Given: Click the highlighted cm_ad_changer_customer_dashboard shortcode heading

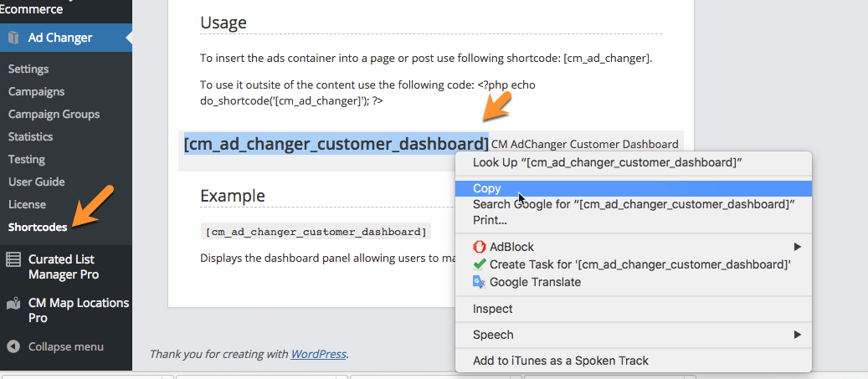Looking at the screenshot, I should pyautogui.click(x=336, y=144).
